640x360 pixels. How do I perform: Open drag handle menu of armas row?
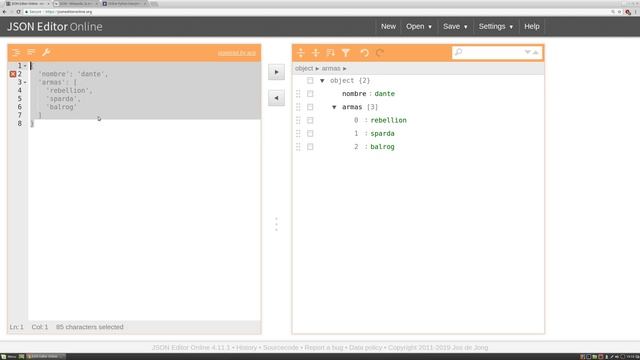click(x=298, y=107)
